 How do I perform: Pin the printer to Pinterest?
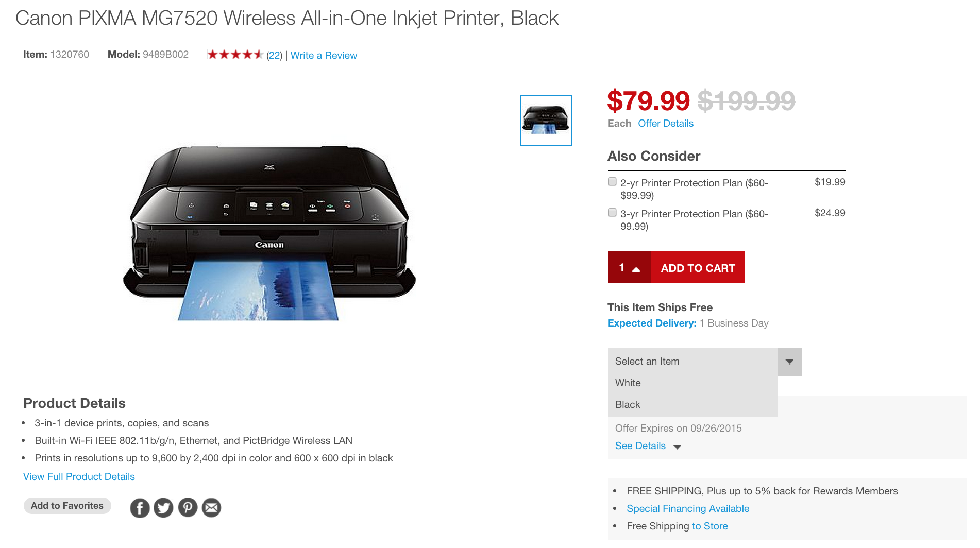pos(188,507)
